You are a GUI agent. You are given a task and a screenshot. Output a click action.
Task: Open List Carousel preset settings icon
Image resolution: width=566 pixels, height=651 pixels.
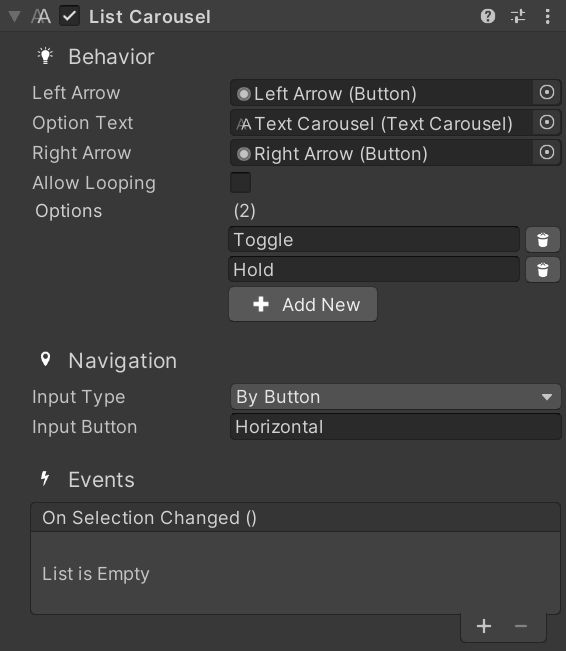tap(518, 17)
